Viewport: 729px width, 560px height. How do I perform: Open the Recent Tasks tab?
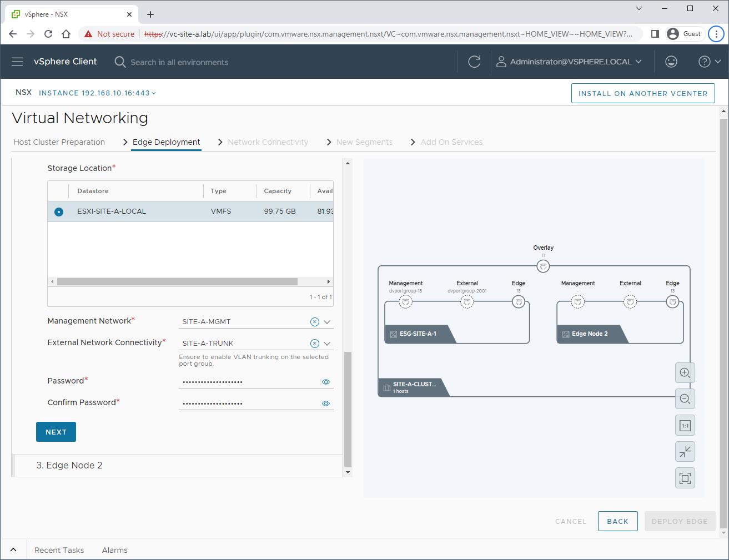[59, 550]
